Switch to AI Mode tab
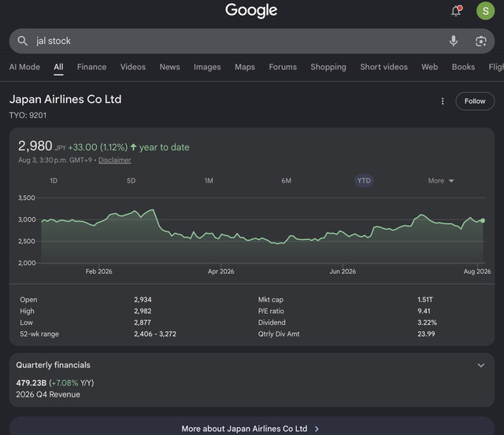The height and width of the screenshot is (435, 504). click(24, 67)
